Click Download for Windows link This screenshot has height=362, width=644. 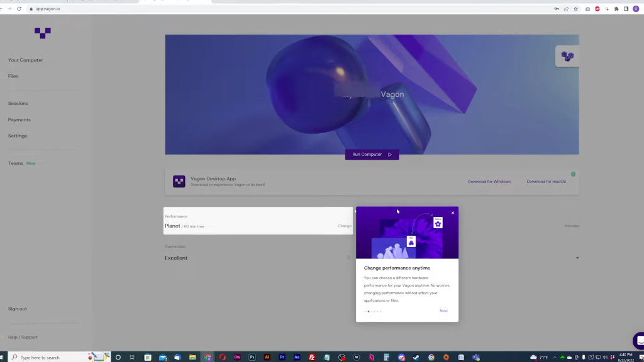tap(489, 182)
